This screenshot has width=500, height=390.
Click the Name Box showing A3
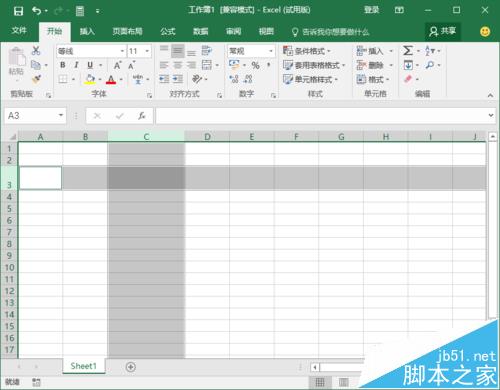pyautogui.click(x=35, y=116)
